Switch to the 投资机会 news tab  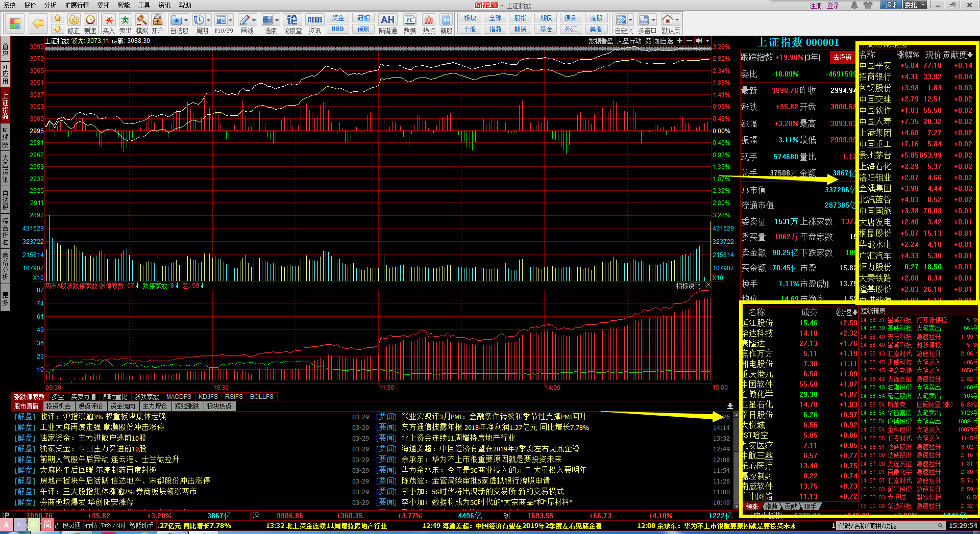58,406
